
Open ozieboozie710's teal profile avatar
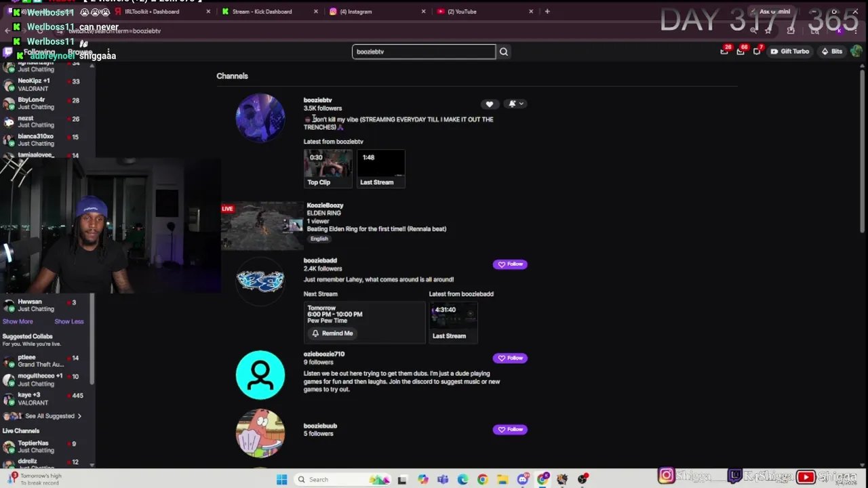[260, 375]
